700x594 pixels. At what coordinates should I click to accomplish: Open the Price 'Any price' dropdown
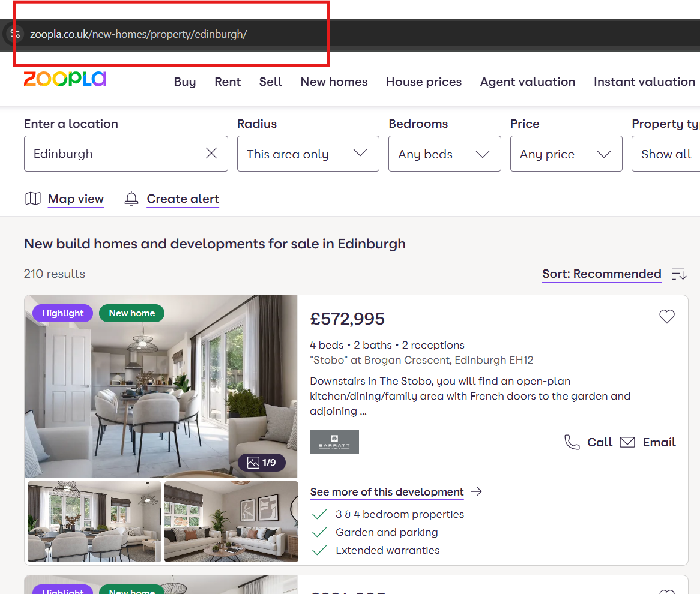point(566,154)
